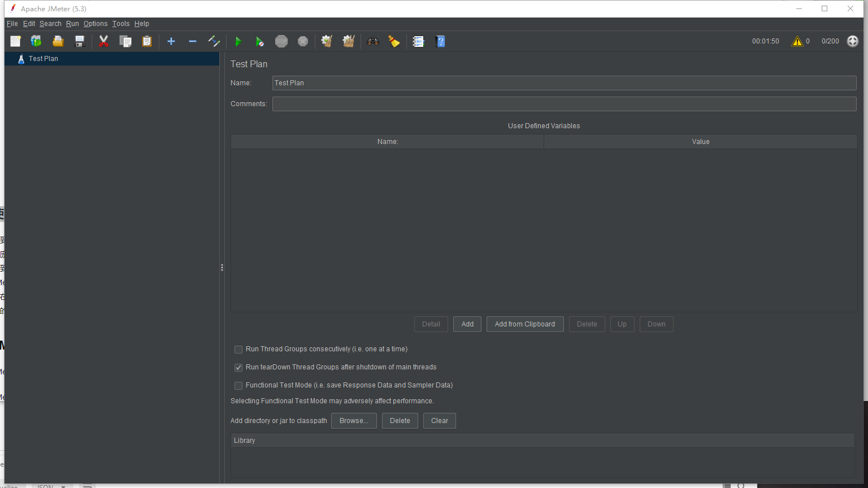
Task: Click the 'Name:' variables column header
Action: point(388,142)
